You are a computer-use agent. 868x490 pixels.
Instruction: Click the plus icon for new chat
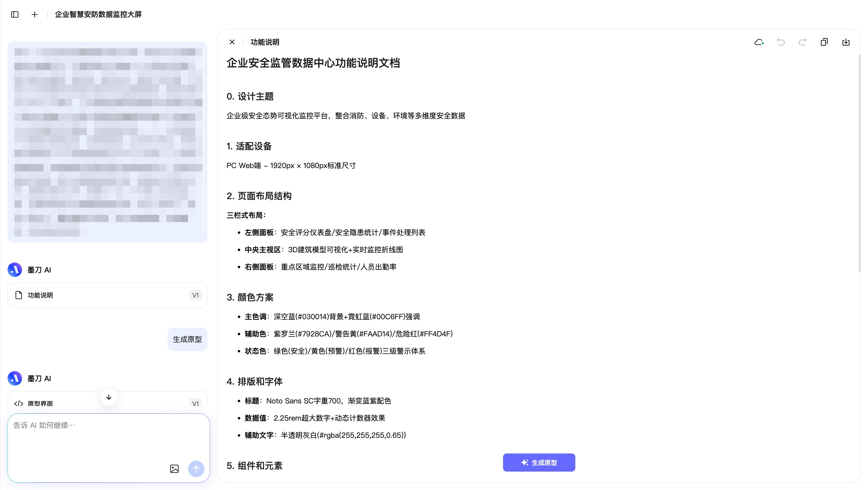[34, 14]
